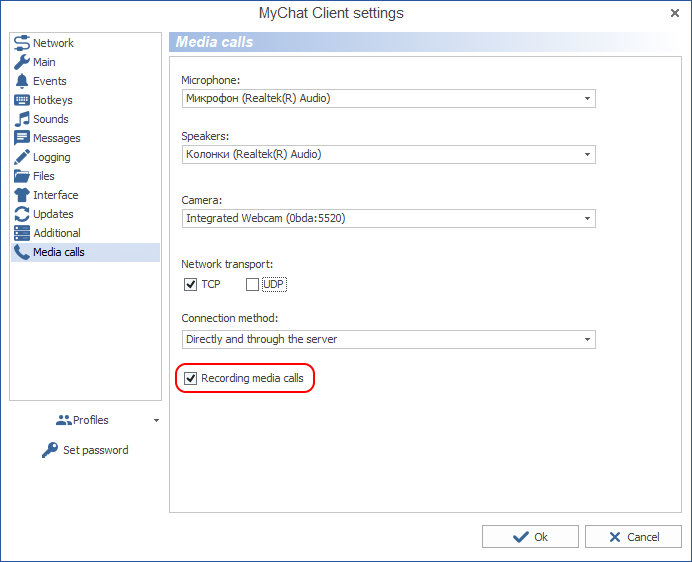Click the Messages speech bubble icon
Image resolution: width=692 pixels, height=562 pixels.
coord(22,138)
